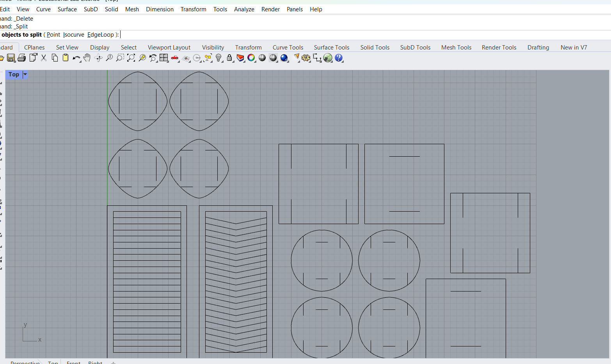Switch to the Curve Tools tab
611x364 pixels.
pos(288,48)
